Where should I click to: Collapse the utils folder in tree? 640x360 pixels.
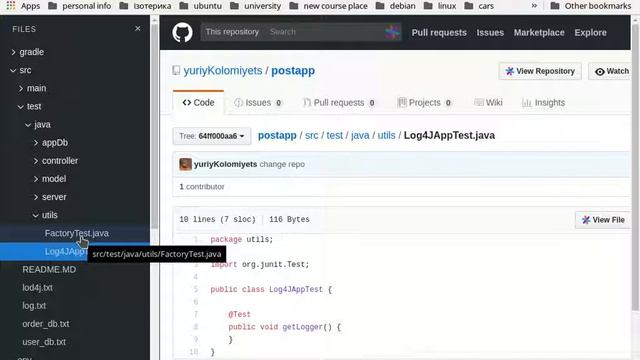coord(45,215)
